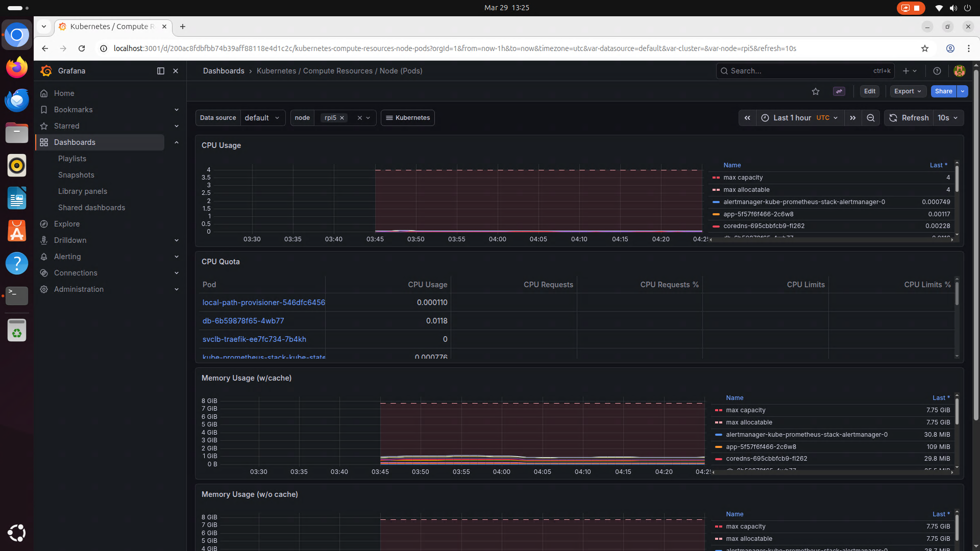Image resolution: width=980 pixels, height=551 pixels.
Task: Expand the Alerting menu section
Action: (x=176, y=257)
